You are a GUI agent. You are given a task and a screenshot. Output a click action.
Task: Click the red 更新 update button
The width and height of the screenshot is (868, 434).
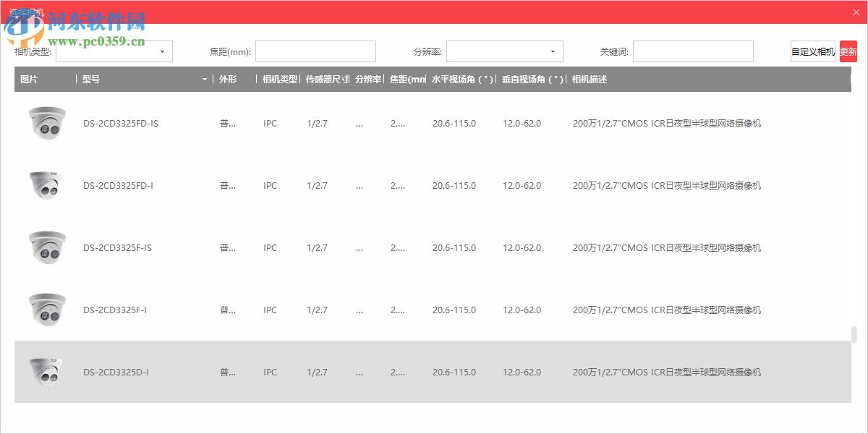click(848, 51)
